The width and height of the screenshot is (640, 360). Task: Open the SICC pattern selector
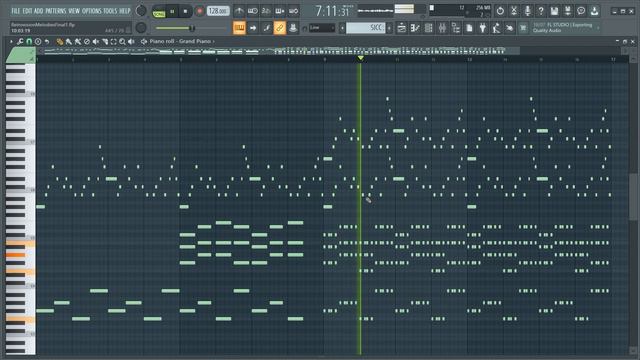(365, 28)
